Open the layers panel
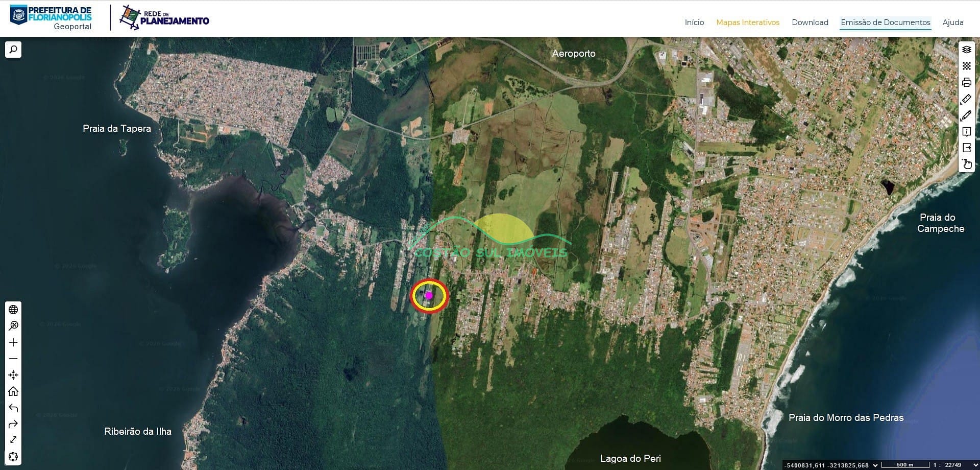The image size is (980, 470). (966, 50)
